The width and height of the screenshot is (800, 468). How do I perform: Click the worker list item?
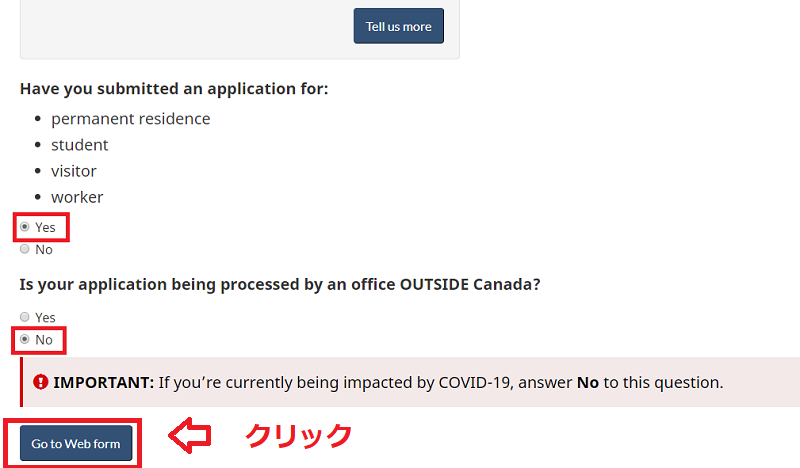77,197
